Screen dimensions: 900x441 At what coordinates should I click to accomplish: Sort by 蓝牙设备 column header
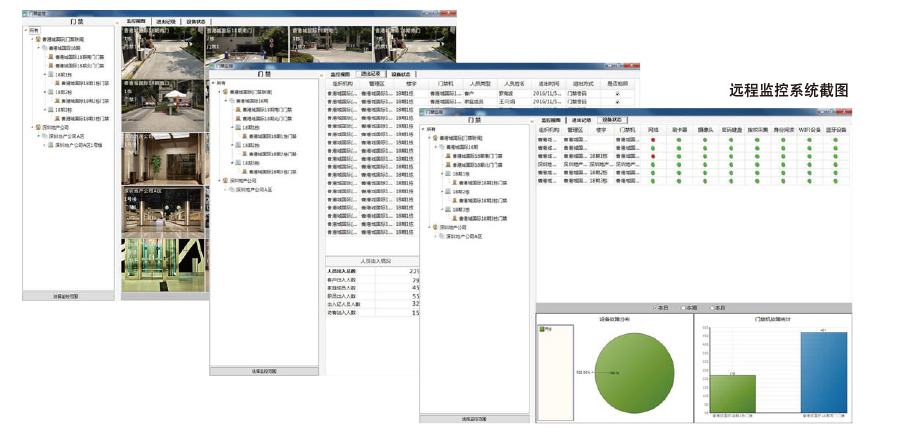[x=836, y=130]
